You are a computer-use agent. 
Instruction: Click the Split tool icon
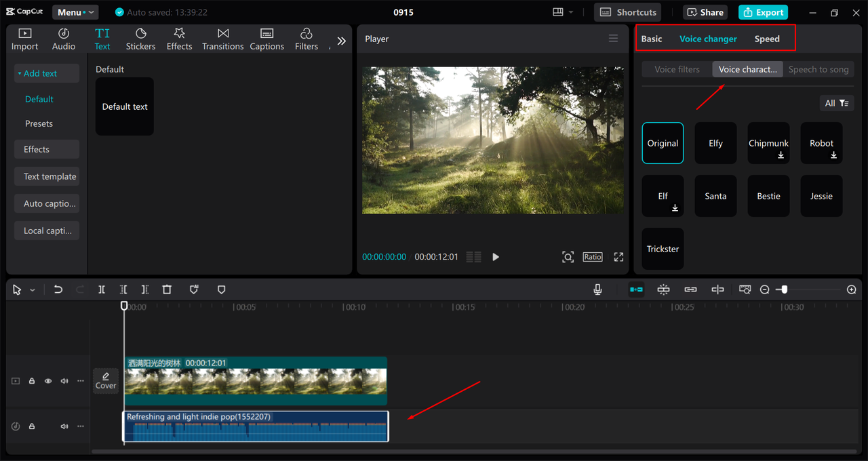pos(101,289)
